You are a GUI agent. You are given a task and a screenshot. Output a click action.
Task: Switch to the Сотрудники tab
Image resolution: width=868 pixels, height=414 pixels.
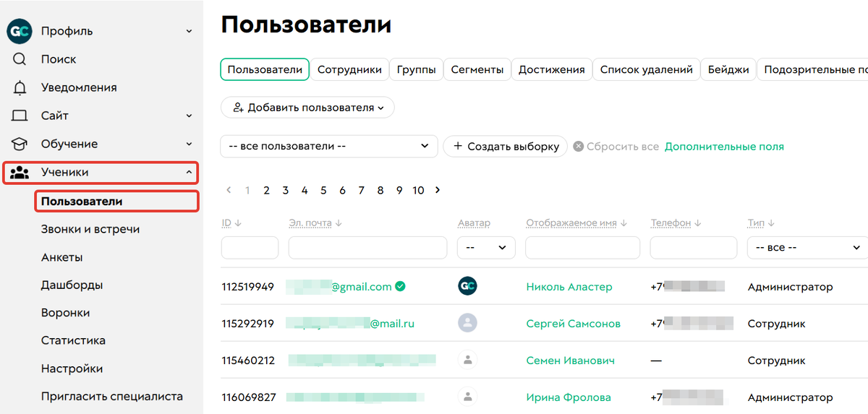(x=349, y=69)
